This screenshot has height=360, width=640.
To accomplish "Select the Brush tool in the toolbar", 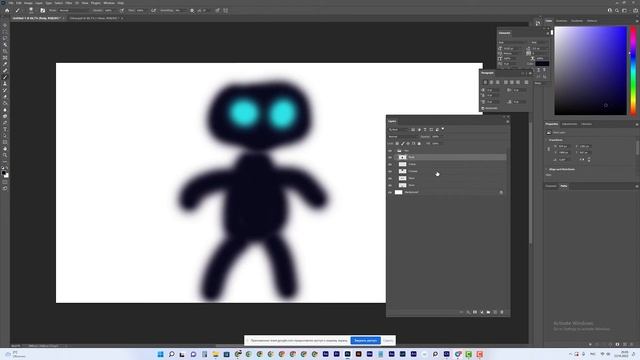I will point(5,77).
